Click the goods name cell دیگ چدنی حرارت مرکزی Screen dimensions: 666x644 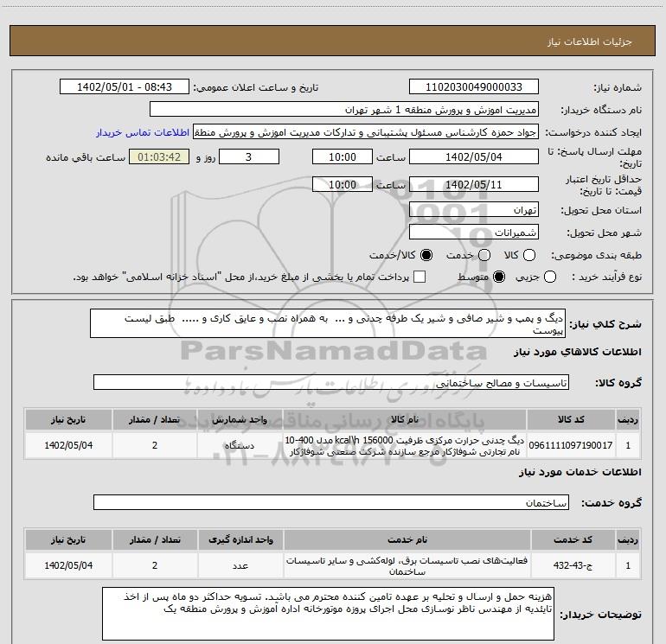(405, 445)
